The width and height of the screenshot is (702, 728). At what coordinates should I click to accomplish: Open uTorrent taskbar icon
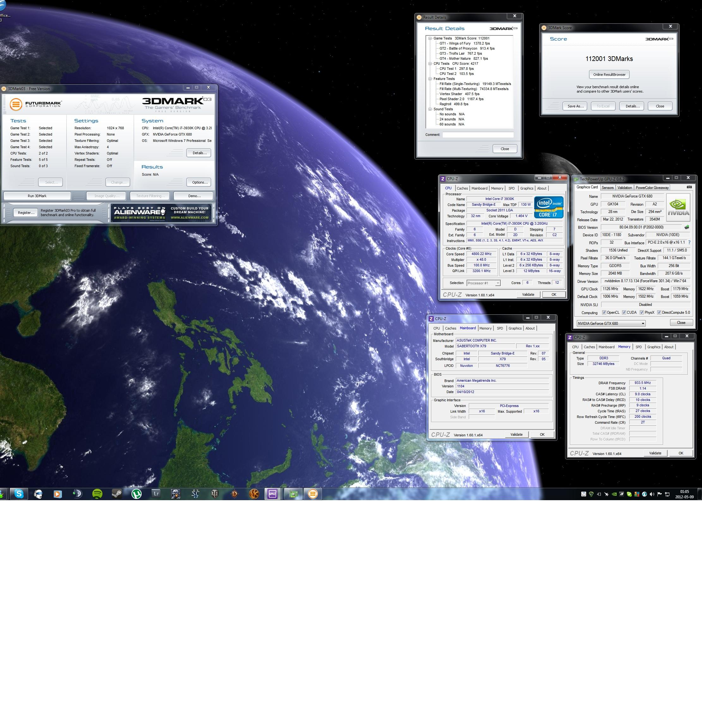click(x=137, y=494)
